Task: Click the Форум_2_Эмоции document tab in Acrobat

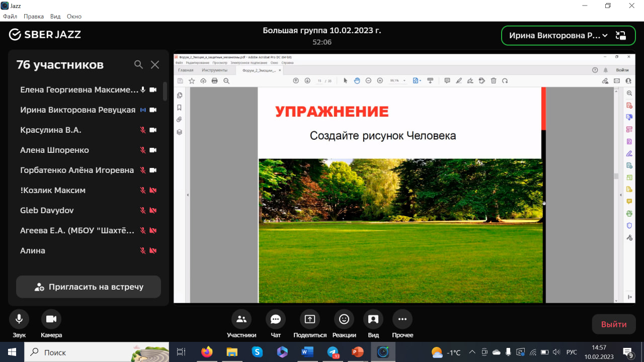Action: [259, 70]
